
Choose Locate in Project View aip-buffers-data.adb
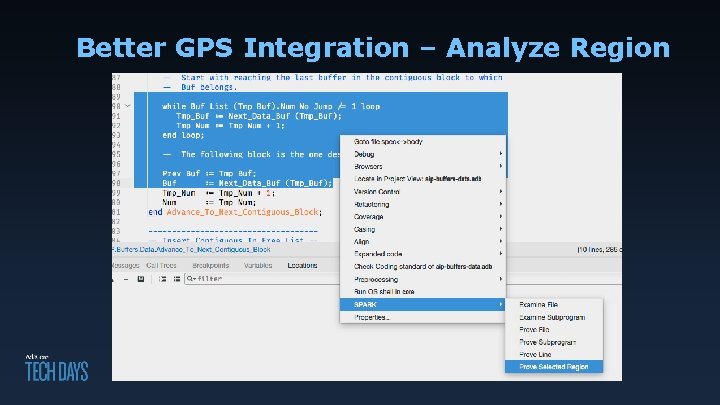click(x=423, y=179)
